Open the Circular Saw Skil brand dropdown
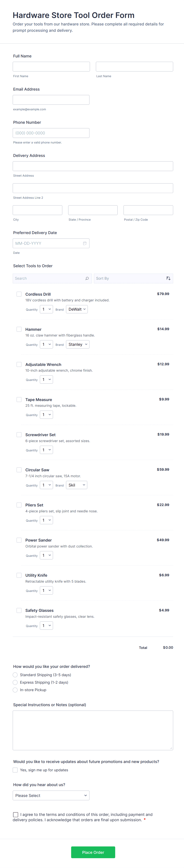 click(77, 485)
